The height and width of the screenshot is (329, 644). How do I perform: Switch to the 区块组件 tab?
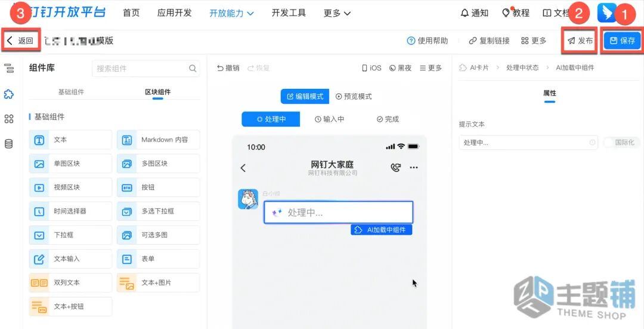[x=157, y=92]
